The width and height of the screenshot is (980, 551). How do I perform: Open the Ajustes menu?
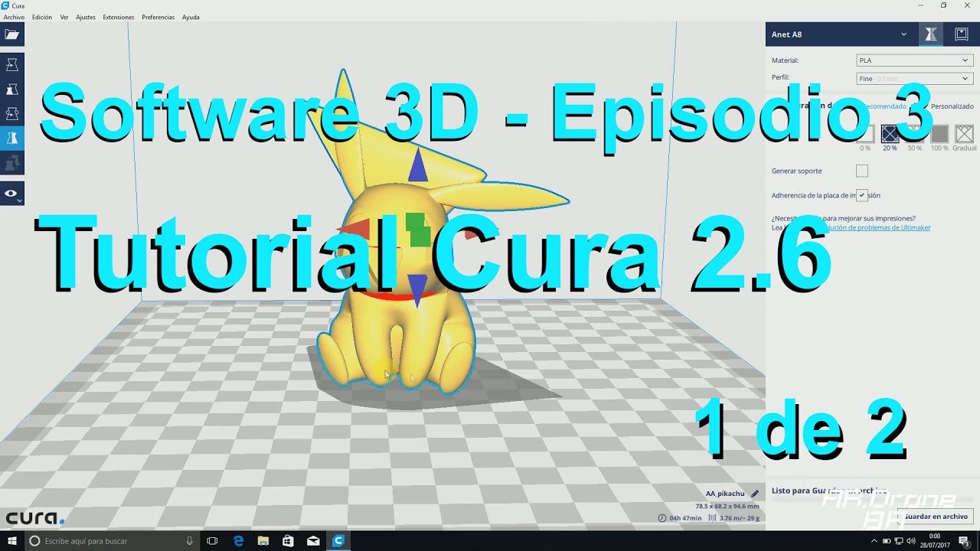pos(86,17)
